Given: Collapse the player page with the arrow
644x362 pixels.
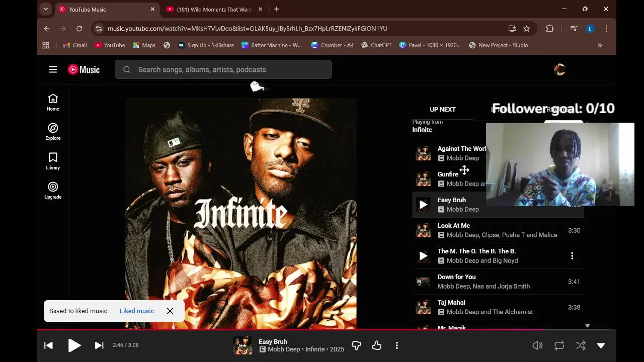Looking at the screenshot, I should (x=601, y=345).
